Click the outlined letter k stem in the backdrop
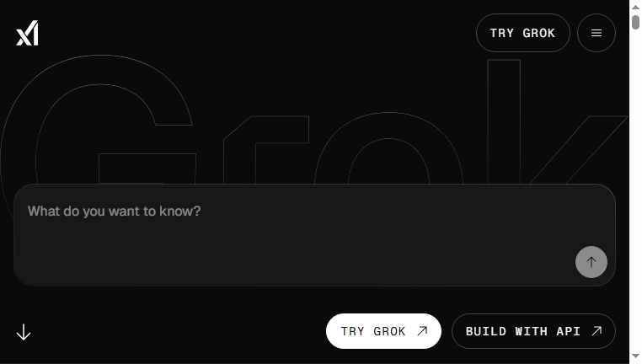Image resolution: width=642 pixels, height=364 pixels. pyautogui.click(x=504, y=122)
